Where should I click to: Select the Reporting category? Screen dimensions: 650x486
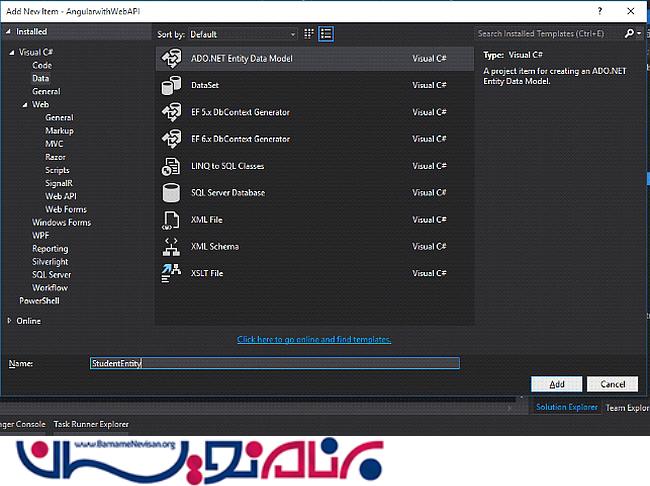point(50,249)
